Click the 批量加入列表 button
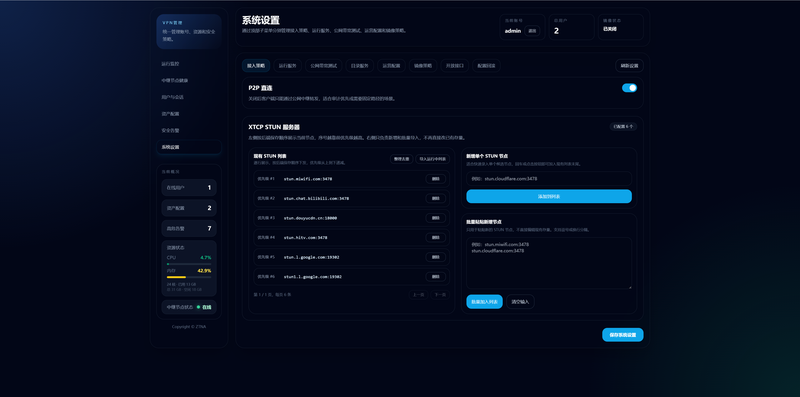 click(x=484, y=302)
